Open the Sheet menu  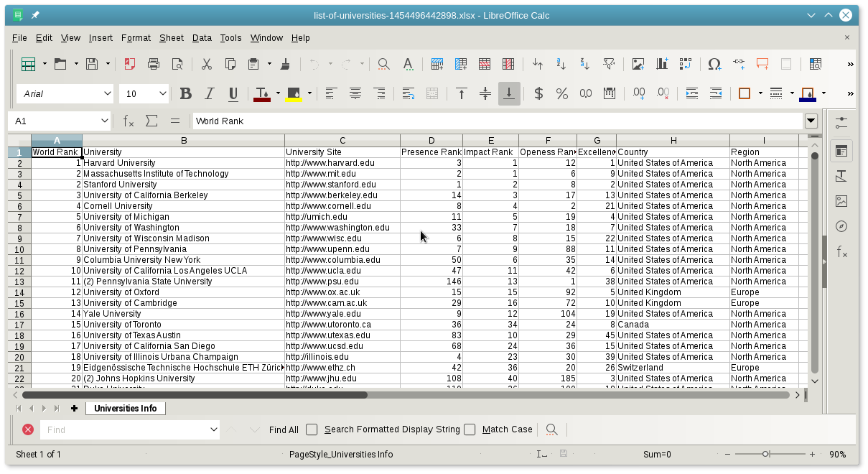click(172, 38)
